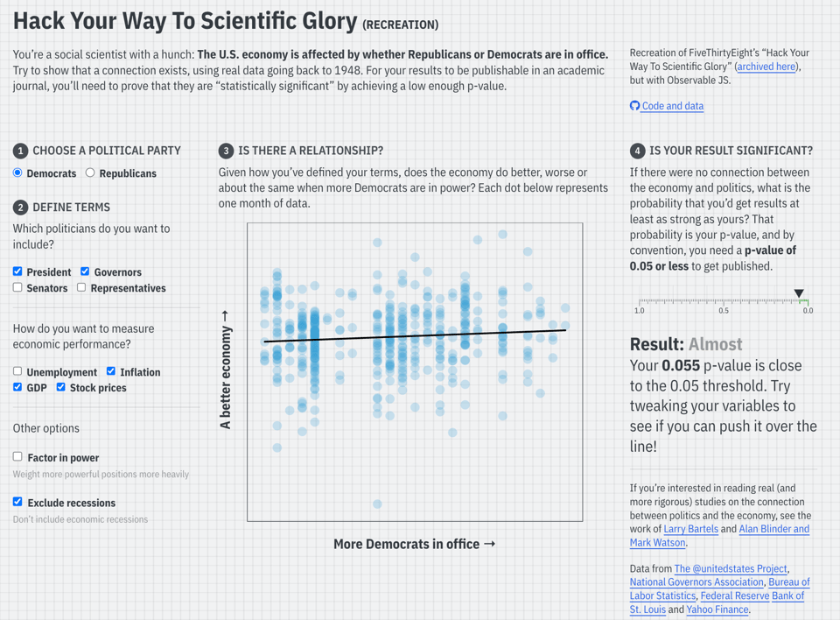Screen dimensions: 840x620
Task: Follow the Yahoo Finance link
Action: 717,609
